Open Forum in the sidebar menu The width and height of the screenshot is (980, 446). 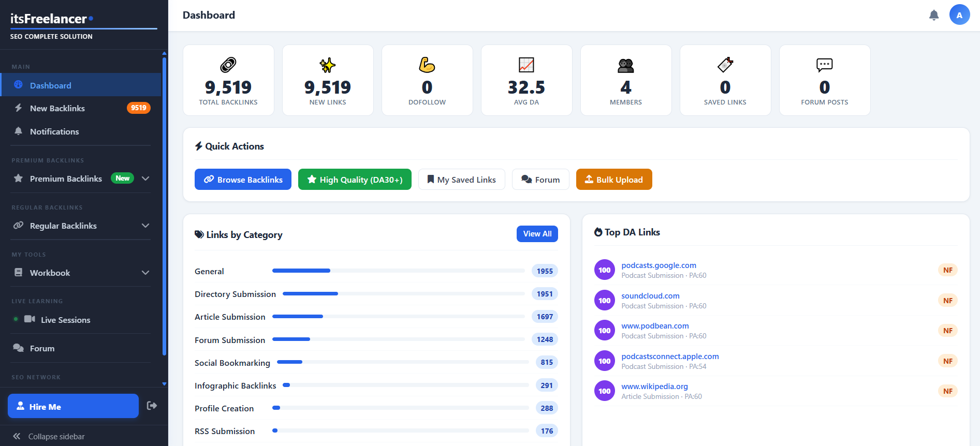click(81, 348)
